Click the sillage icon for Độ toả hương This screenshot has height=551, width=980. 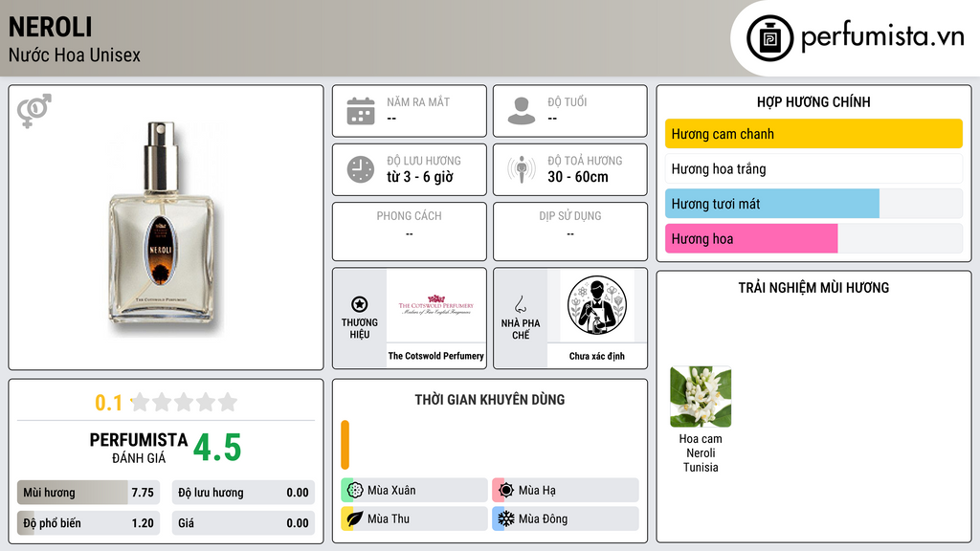coord(522,169)
